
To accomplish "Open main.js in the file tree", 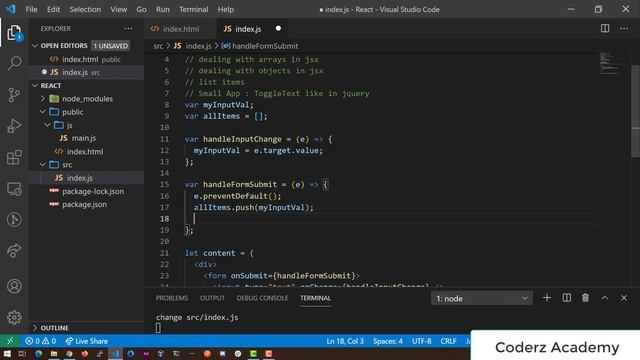I will [x=87, y=138].
